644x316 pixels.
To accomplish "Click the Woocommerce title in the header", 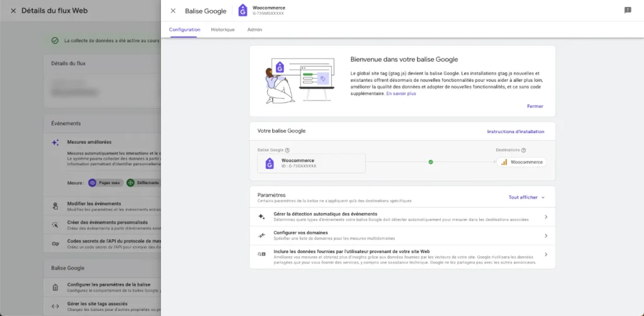I will pos(269,8).
